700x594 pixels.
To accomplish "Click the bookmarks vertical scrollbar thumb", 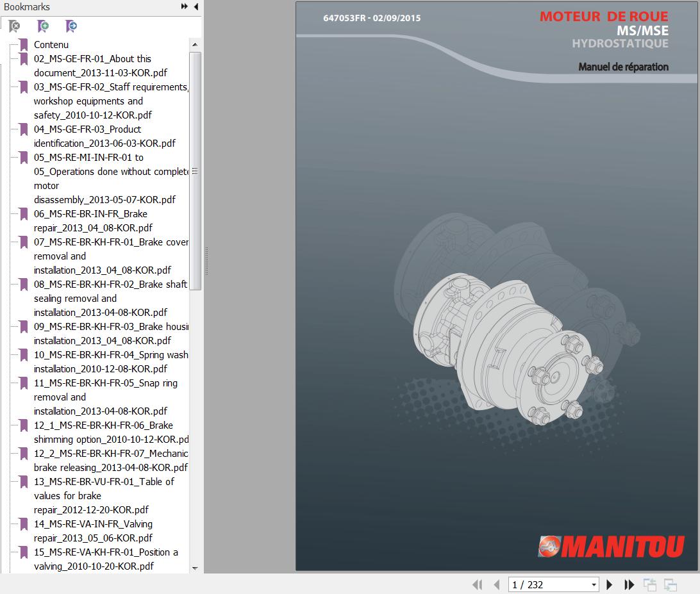I will [195, 171].
